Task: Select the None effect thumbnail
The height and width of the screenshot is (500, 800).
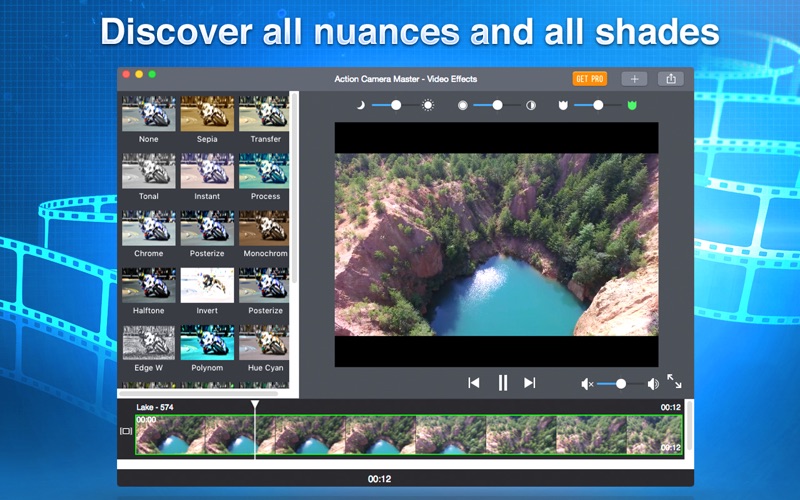Action: point(148,113)
